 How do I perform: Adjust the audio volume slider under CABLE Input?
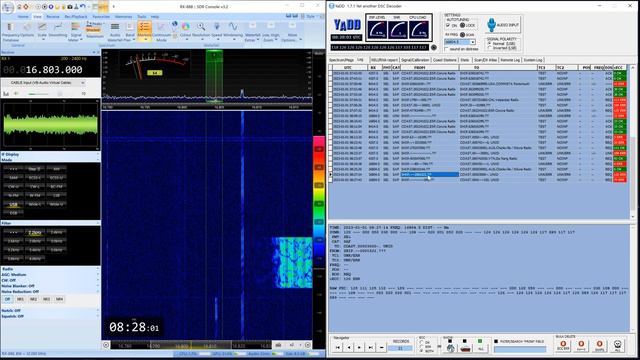pyautogui.click(x=45, y=94)
